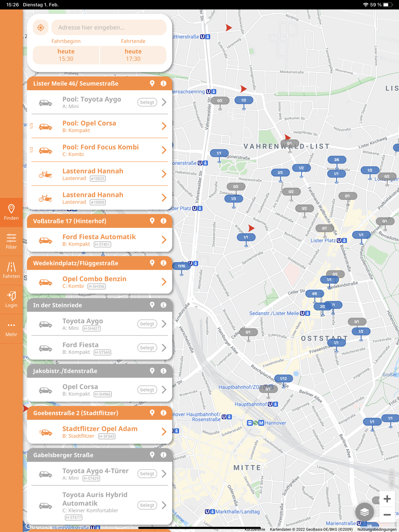Open Ford Fiesta Automatik chevron
The image size is (399, 532).
pos(164,240)
